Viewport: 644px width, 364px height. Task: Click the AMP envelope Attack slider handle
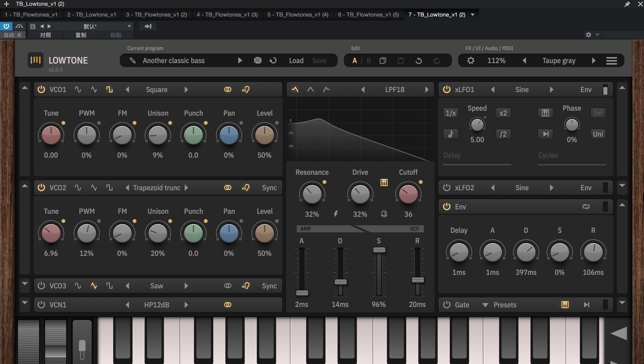click(x=302, y=293)
